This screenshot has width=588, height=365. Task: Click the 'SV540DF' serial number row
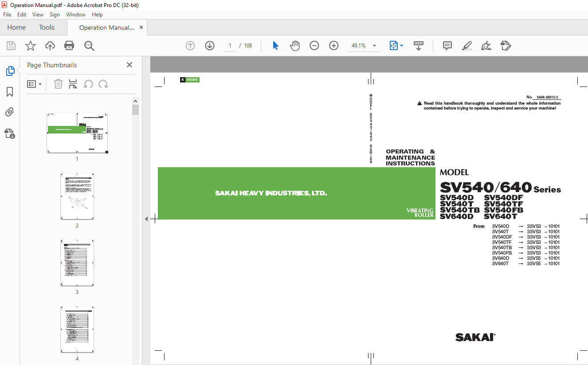526,237
